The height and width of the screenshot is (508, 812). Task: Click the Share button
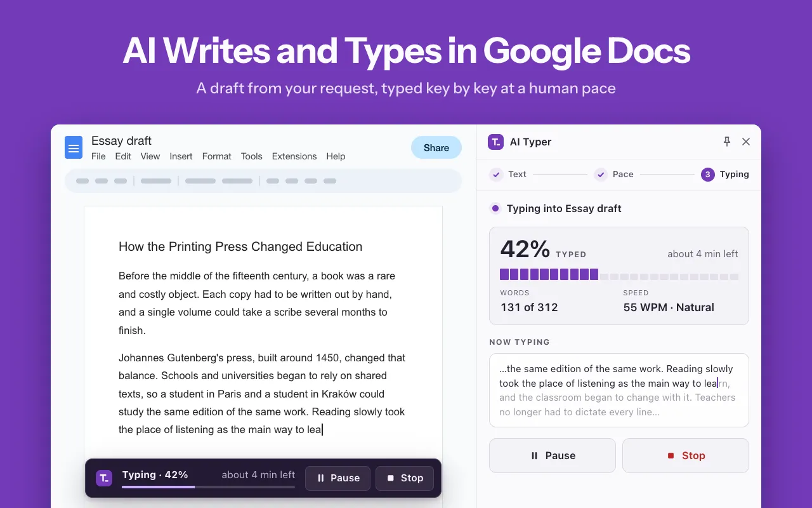(x=436, y=147)
